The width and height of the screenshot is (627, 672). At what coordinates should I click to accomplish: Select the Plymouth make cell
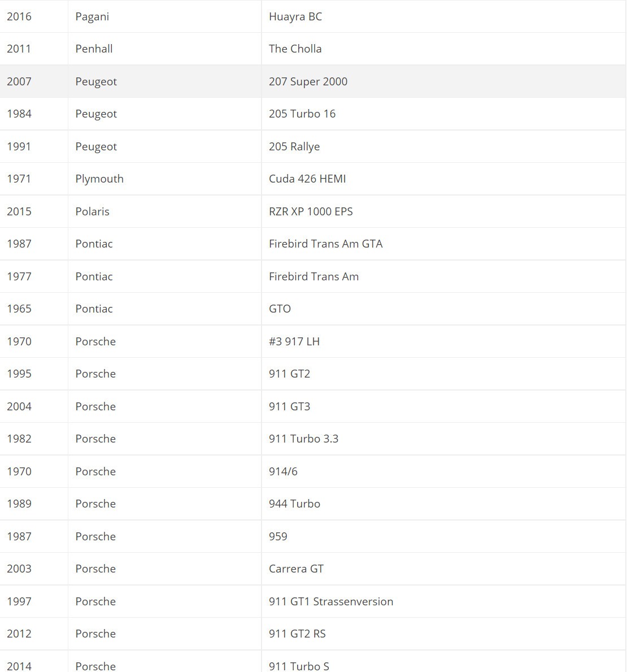pyautogui.click(x=99, y=179)
